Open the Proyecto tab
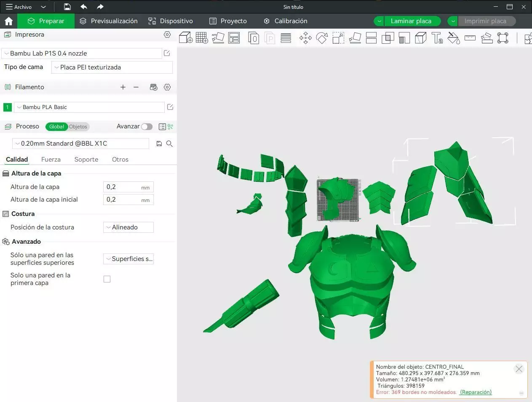Screen dimensions: 532x402 pyautogui.click(x=228, y=21)
